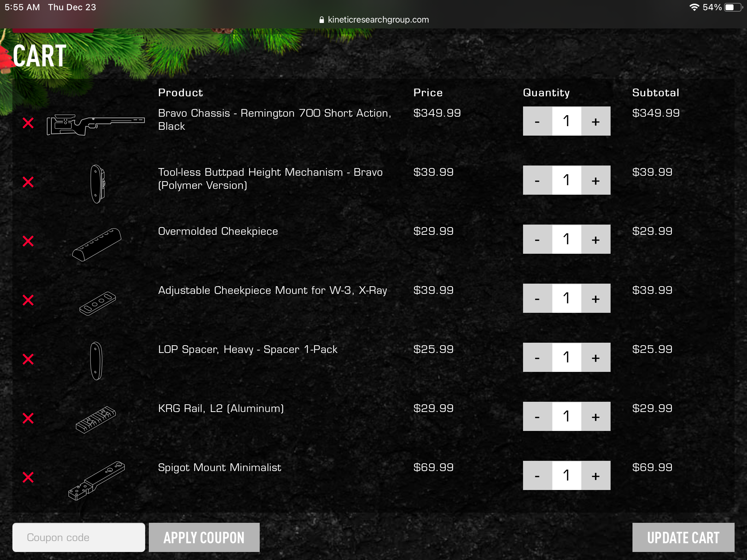The width and height of the screenshot is (747, 560).
Task: Decrease Overmolded Cheekpiece quantity
Action: (x=537, y=239)
